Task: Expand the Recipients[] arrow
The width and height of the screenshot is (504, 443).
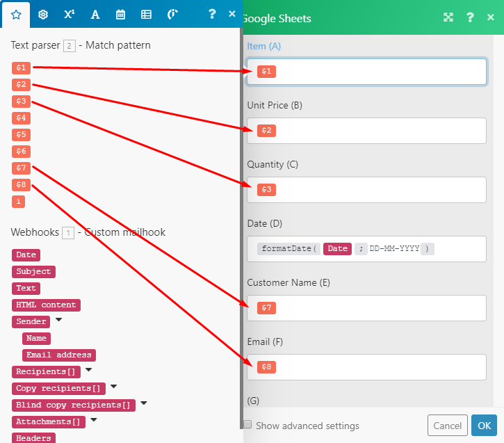Action: click(89, 370)
